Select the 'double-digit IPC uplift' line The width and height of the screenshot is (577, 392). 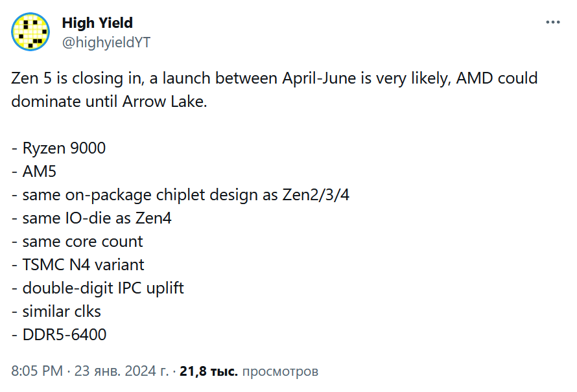click(97, 288)
